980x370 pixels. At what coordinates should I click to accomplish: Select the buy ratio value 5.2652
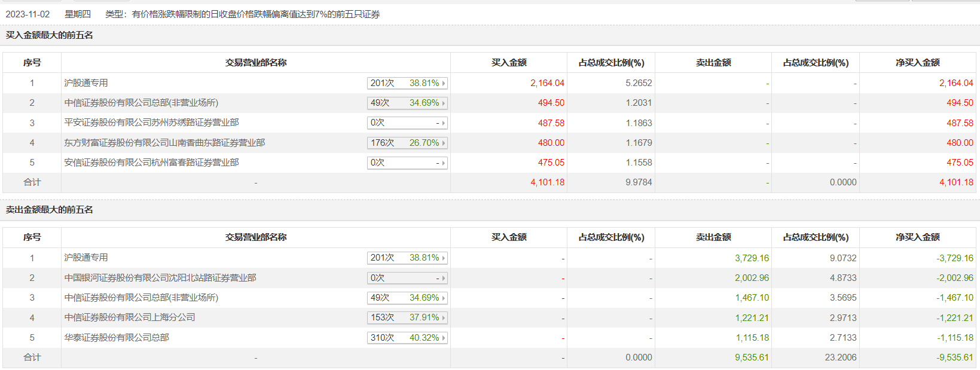click(x=639, y=83)
